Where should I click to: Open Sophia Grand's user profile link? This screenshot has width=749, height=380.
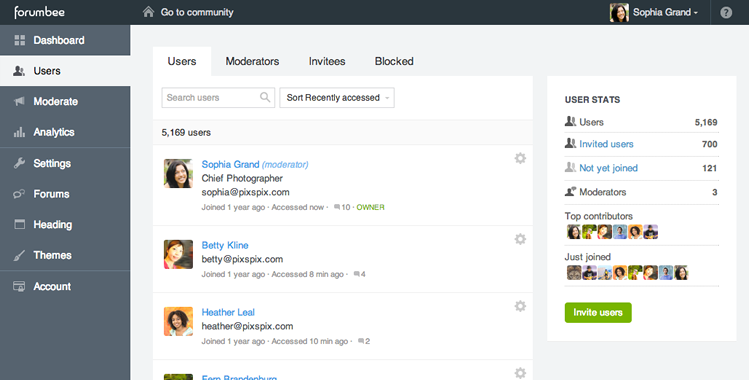(x=230, y=164)
